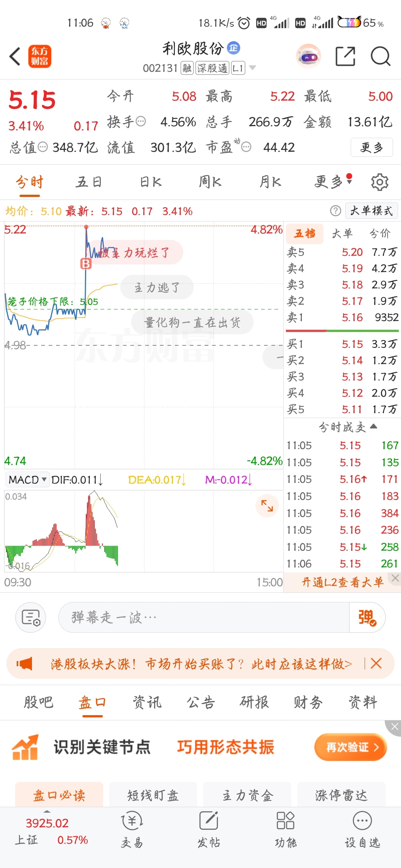
Task: Toggle the 弹 barrage switch
Action: click(x=367, y=618)
